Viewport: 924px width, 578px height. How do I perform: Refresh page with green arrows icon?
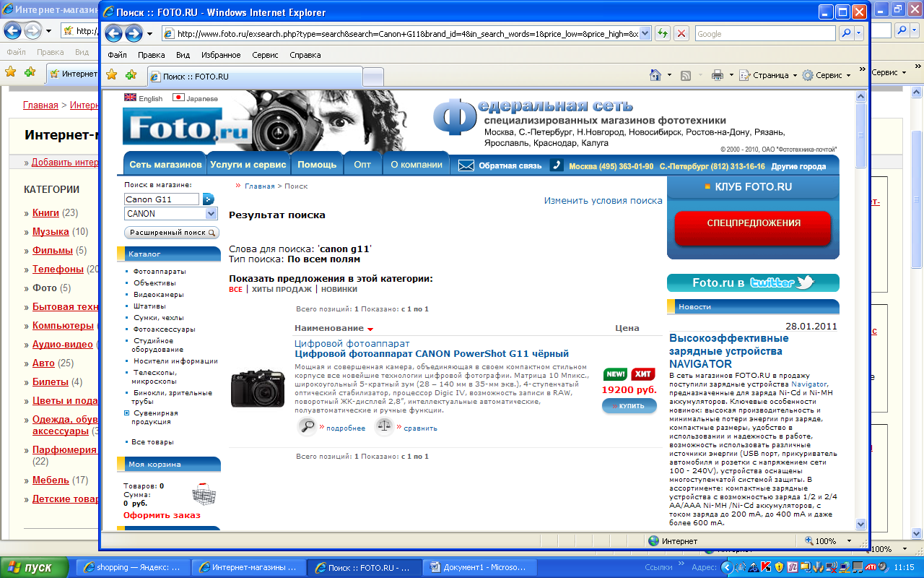(662, 33)
